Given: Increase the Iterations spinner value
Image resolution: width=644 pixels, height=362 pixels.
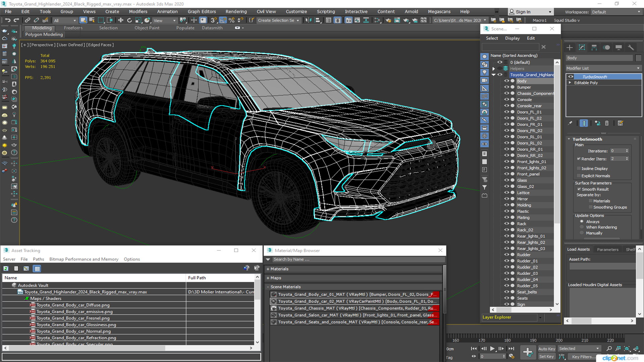Looking at the screenshot, I should tap(627, 150).
